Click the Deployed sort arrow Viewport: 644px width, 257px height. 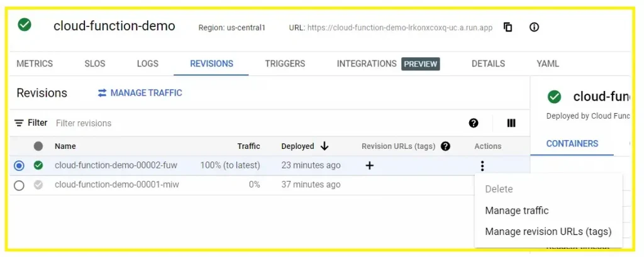[x=325, y=146]
